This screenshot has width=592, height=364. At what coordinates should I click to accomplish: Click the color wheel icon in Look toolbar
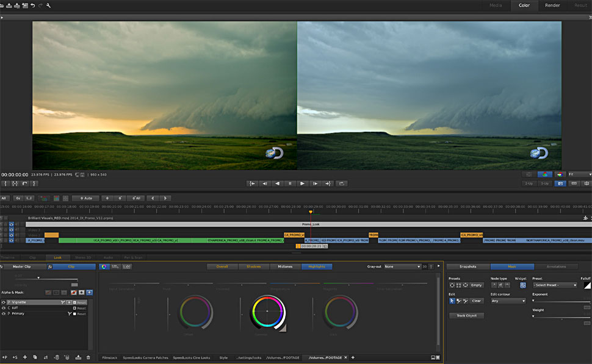104,266
